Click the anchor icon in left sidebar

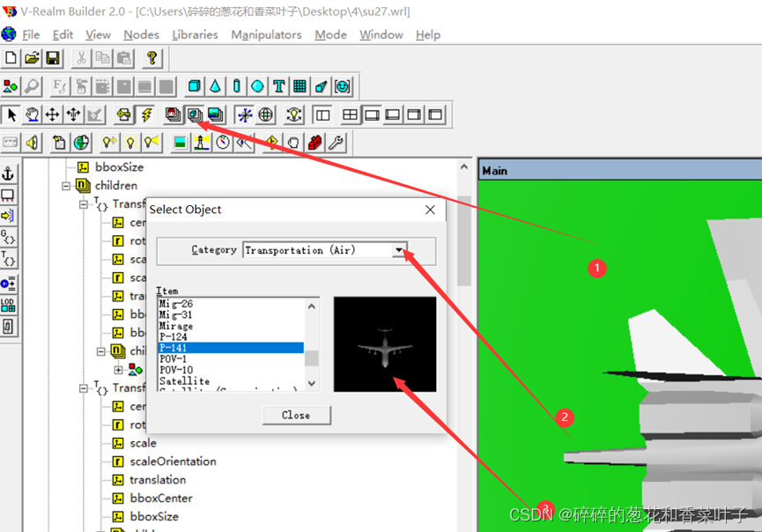8,174
